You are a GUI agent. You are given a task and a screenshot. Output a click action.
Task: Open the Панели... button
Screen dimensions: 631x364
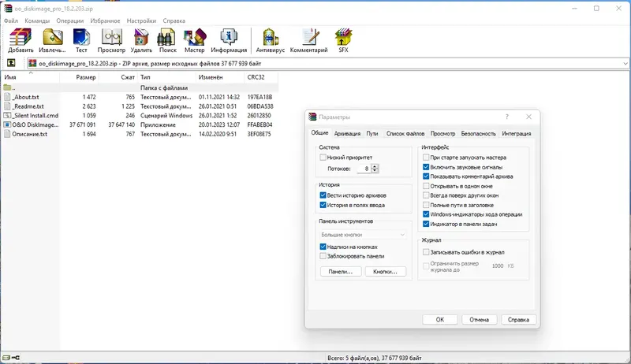point(341,272)
